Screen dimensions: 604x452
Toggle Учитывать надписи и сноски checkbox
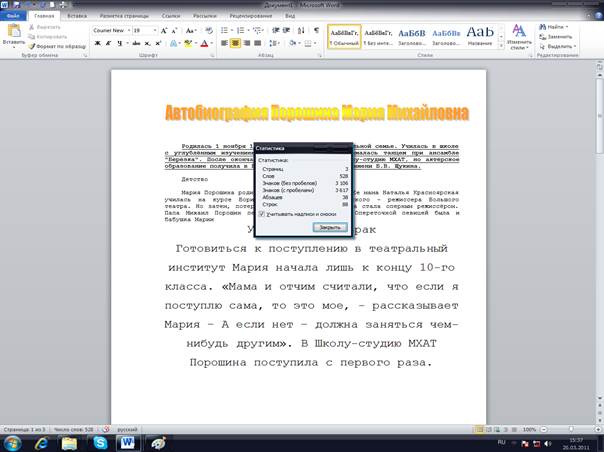click(262, 213)
